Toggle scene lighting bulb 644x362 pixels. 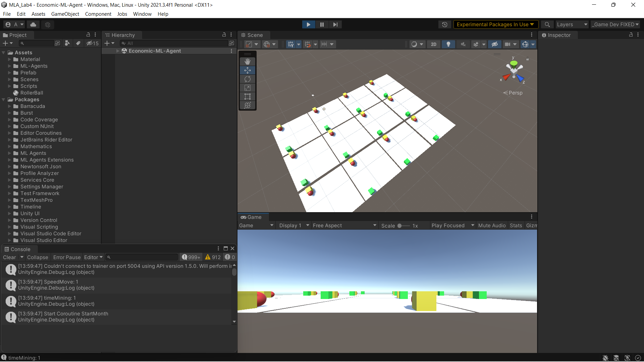(448, 44)
